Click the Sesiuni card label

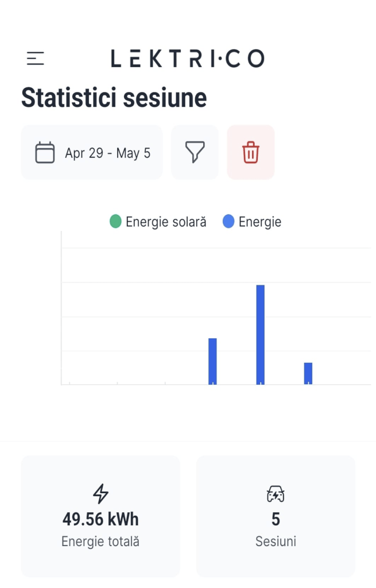click(x=276, y=541)
